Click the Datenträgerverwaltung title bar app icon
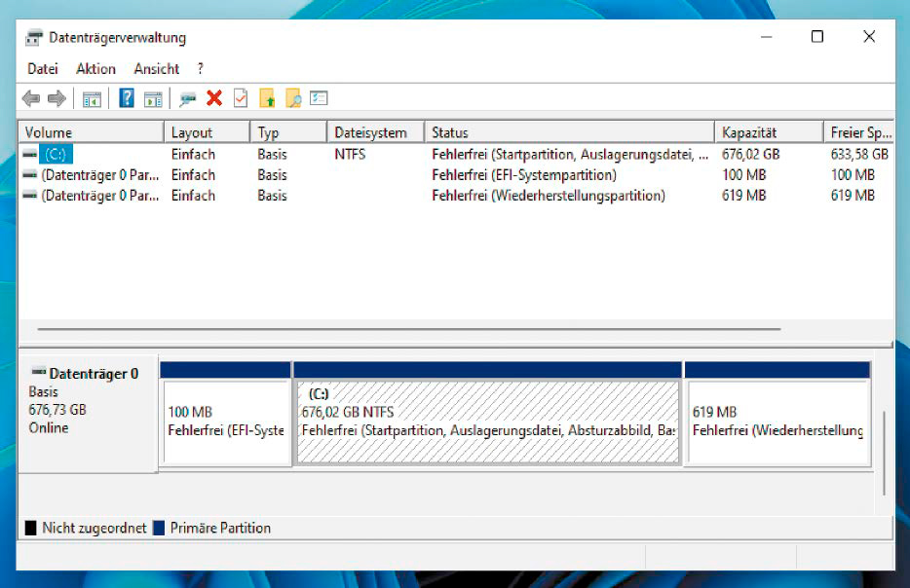This screenshot has width=910, height=588. 34,38
